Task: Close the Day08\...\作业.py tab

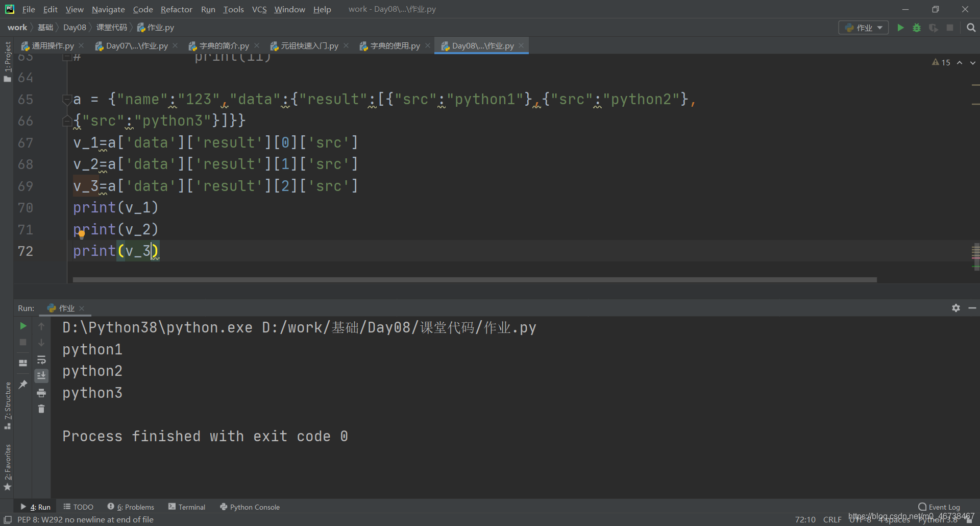Action: 521,45
